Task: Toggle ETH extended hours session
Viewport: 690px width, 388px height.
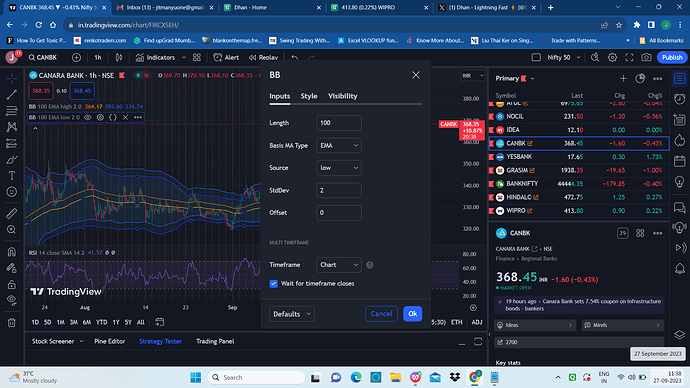Action: click(457, 322)
